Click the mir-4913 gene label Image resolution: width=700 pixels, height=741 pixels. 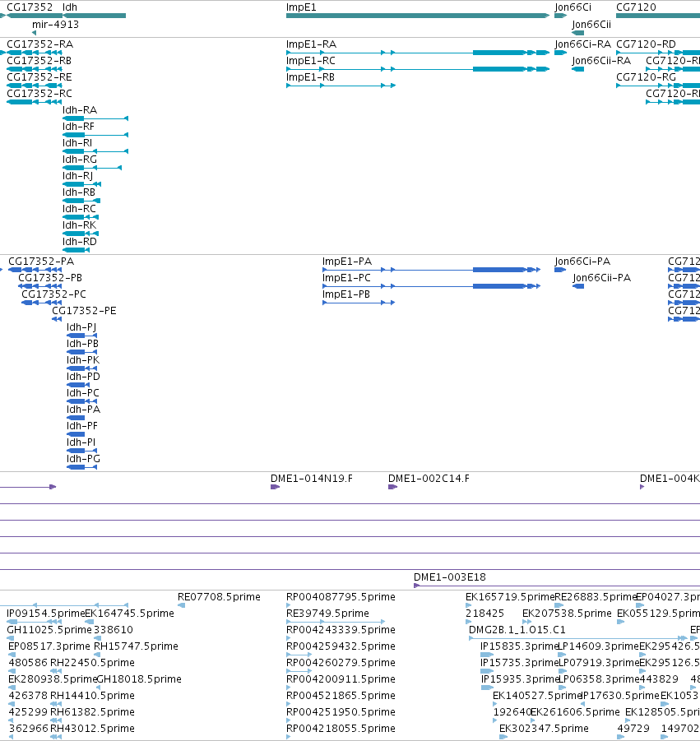click(x=55, y=24)
